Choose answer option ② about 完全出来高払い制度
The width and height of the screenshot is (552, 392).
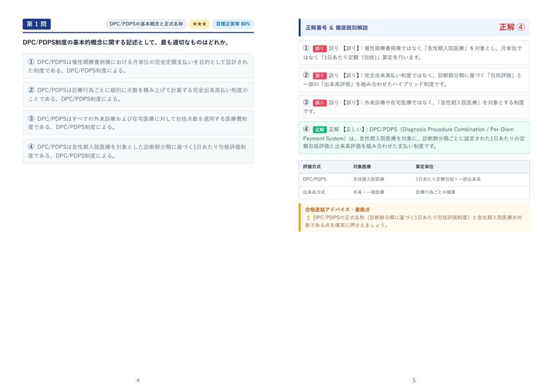point(138,94)
